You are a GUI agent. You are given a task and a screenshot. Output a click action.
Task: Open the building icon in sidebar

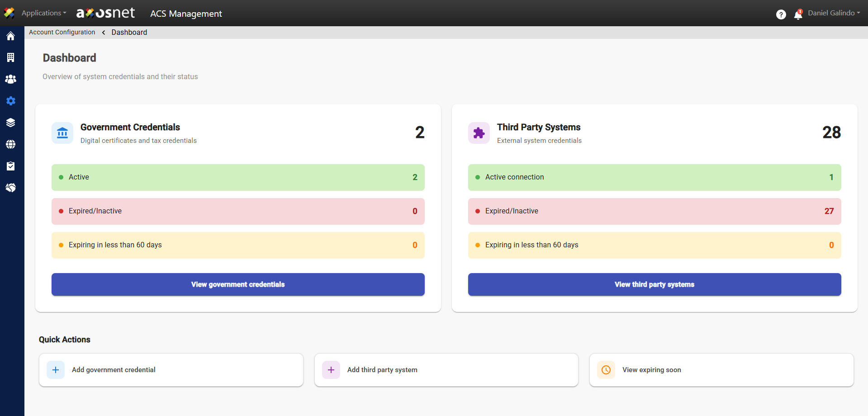click(10, 57)
